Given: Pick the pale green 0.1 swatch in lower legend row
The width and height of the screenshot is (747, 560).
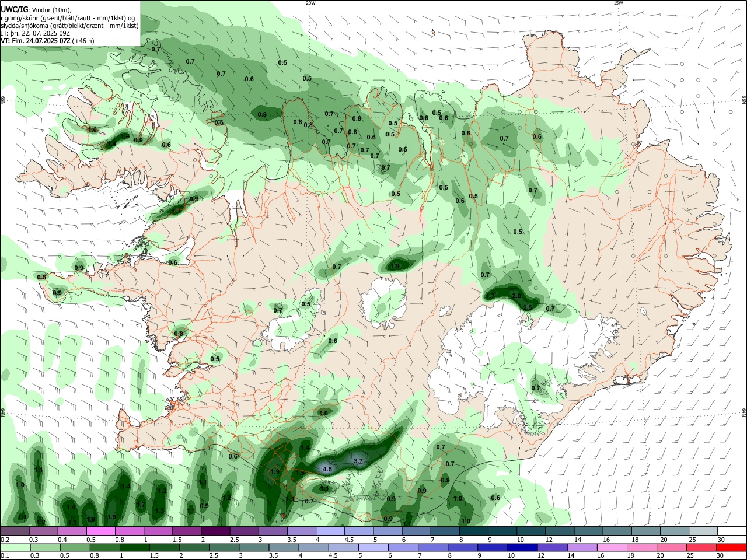Looking at the screenshot, I should (15, 547).
